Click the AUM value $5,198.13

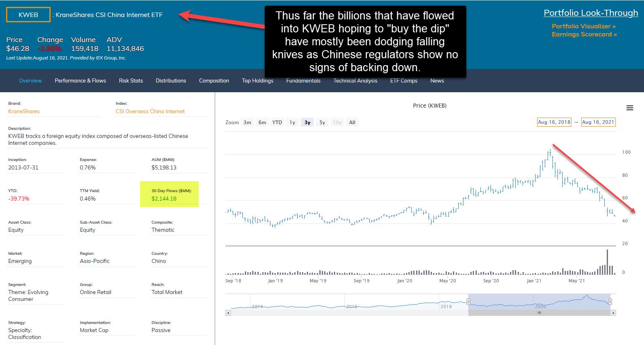(x=164, y=168)
